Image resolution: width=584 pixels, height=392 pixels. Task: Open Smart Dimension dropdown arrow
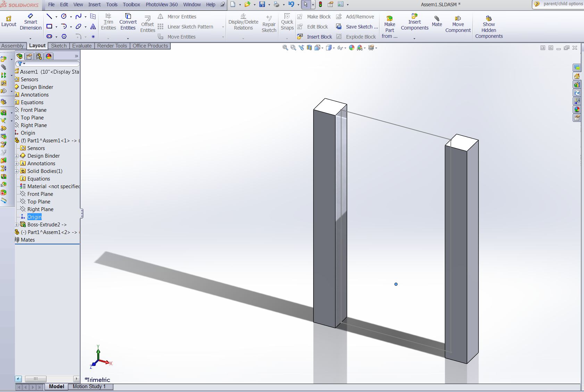coord(31,38)
